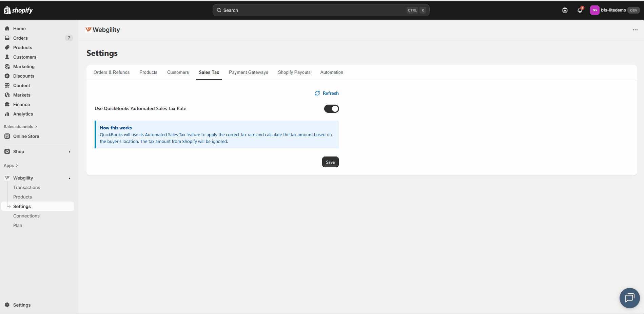This screenshot has width=644, height=314.
Task: Switch to the Orders & Refunds tab
Action: click(x=112, y=72)
